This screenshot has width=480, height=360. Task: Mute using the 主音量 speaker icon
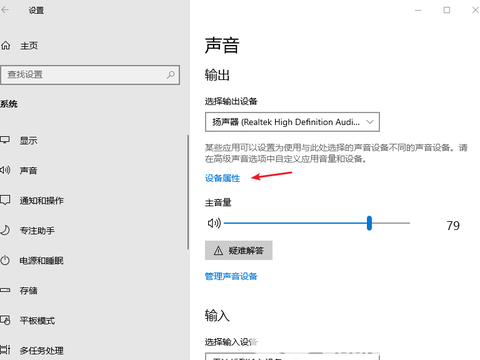point(214,223)
